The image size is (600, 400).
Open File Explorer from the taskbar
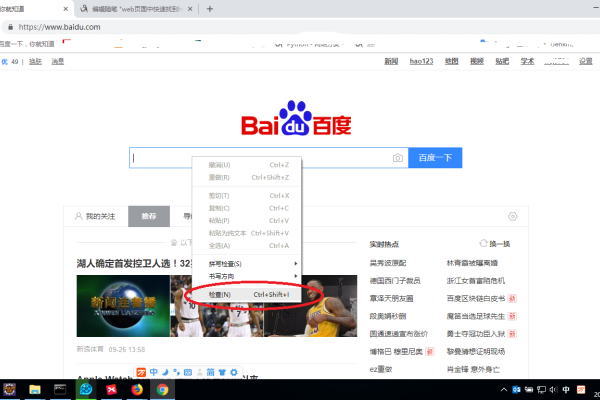(35, 390)
